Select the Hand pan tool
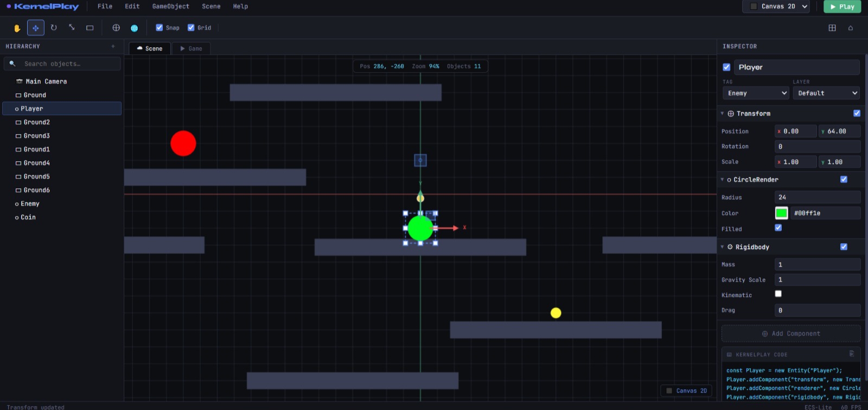The height and width of the screenshot is (410, 868). (17, 28)
